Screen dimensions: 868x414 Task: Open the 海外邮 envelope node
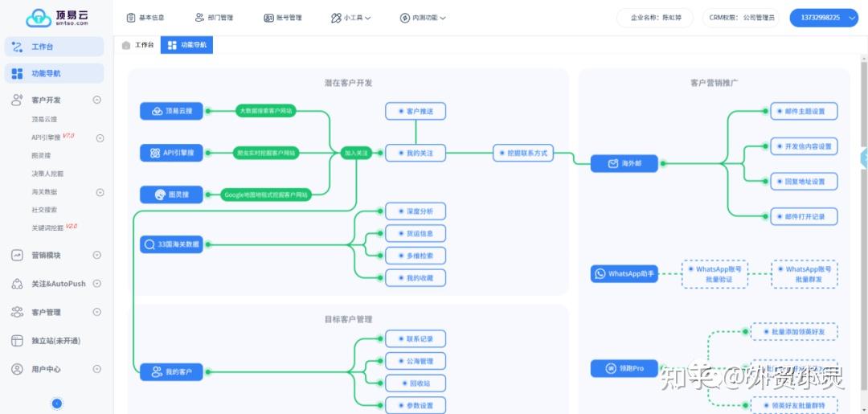[624, 163]
